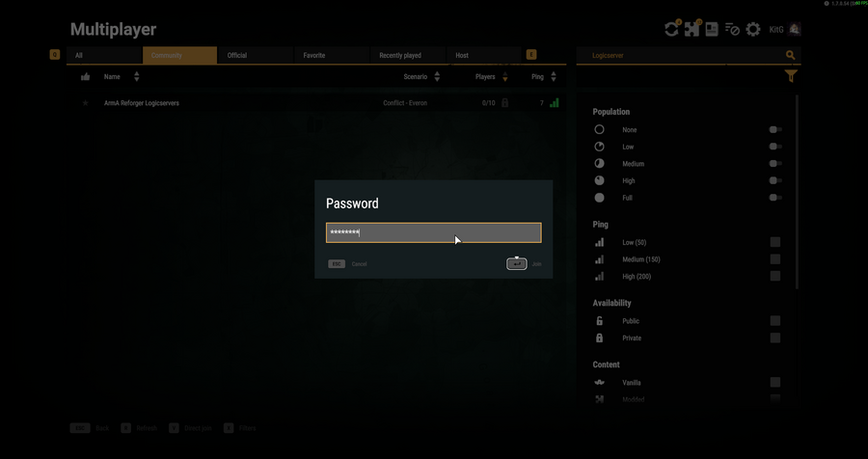Sort servers by the Name column arrows

(137, 77)
